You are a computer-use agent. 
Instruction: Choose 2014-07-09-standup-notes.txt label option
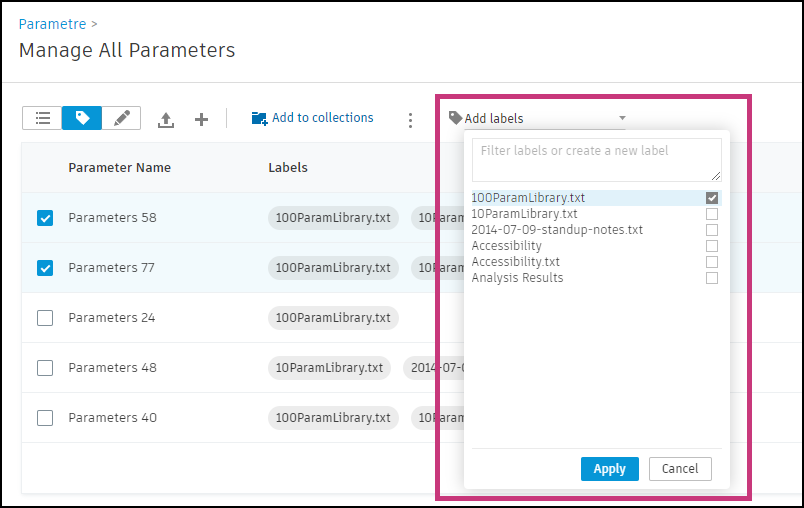(557, 230)
